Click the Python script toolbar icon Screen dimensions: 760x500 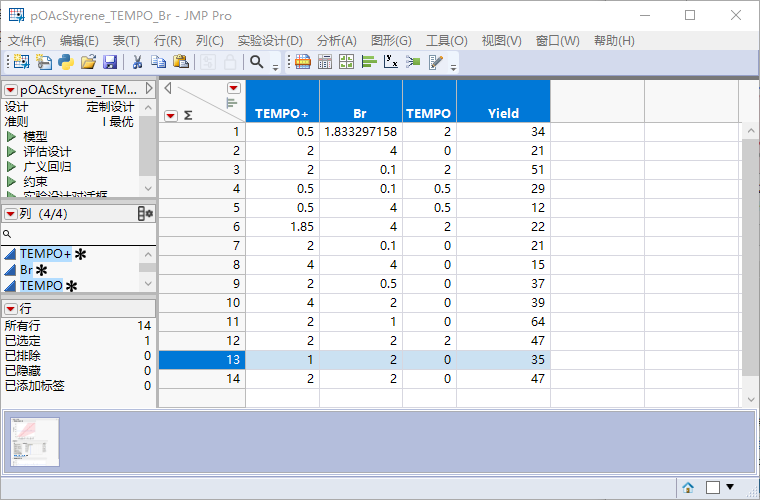click(66, 62)
